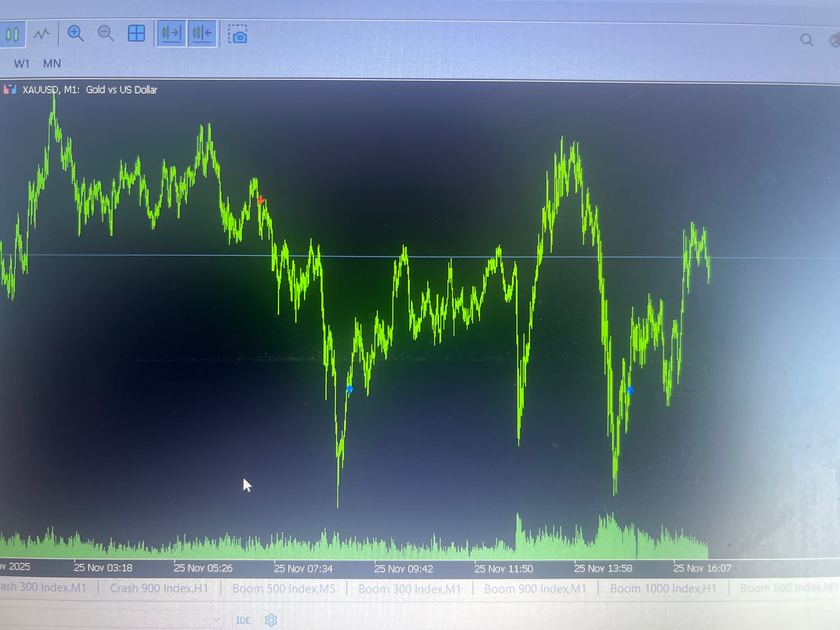Click the horizontal bid price line
This screenshot has height=630, width=840.
click(407, 256)
